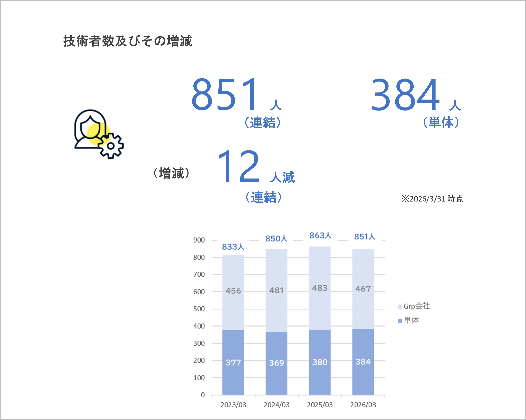Click the (単体) label under 384
The height and width of the screenshot is (420, 526).
tap(441, 122)
